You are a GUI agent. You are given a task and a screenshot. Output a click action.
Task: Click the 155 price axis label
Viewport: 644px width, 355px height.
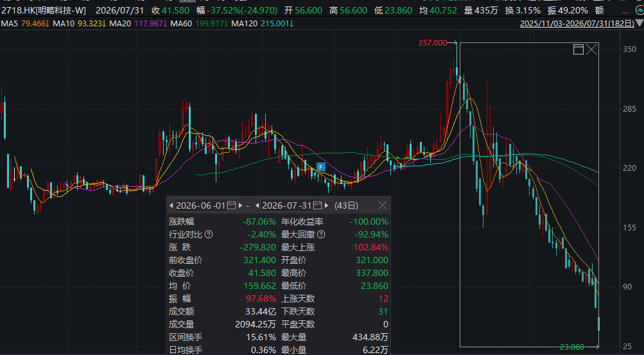[x=629, y=227]
